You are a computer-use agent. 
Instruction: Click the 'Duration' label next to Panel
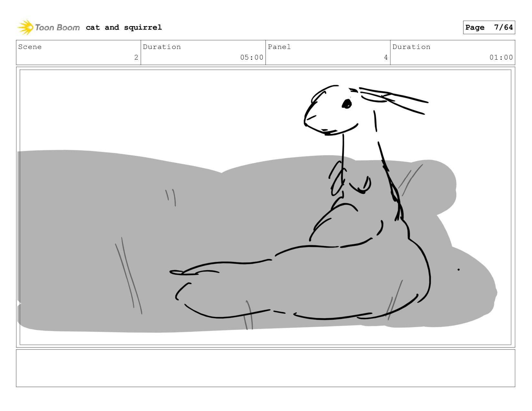click(411, 47)
